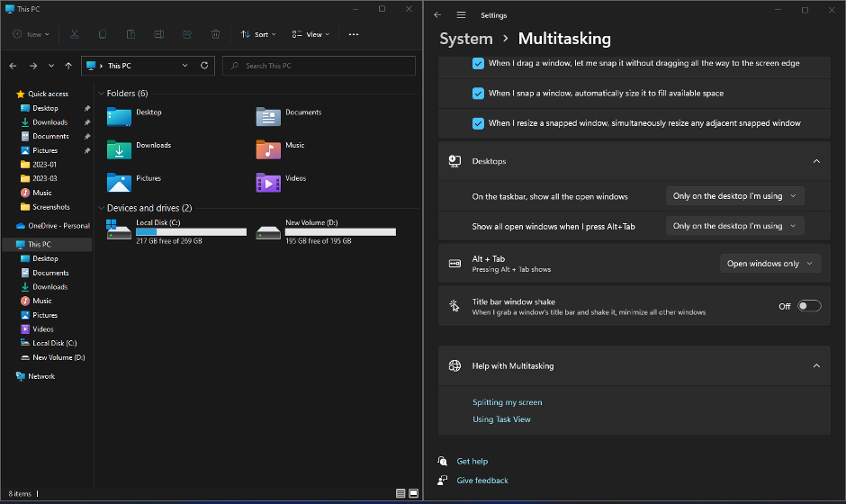Click the Rename icon in Explorer toolbar

coord(158,34)
